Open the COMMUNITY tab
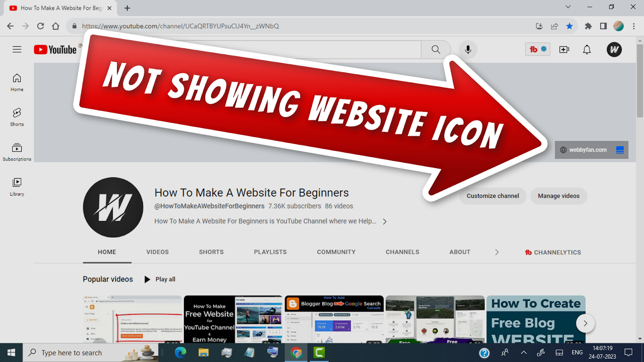Screen dimensions: 644x362 [336, 252]
